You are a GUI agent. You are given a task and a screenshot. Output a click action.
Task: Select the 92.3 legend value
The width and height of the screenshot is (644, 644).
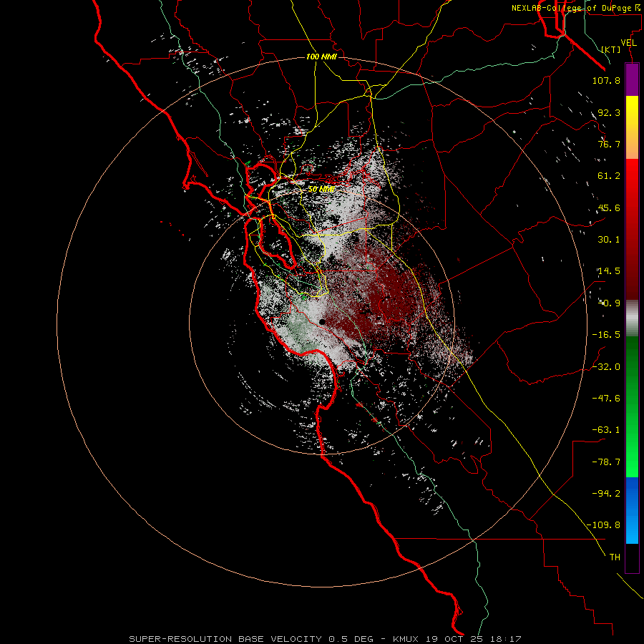pyautogui.click(x=609, y=112)
